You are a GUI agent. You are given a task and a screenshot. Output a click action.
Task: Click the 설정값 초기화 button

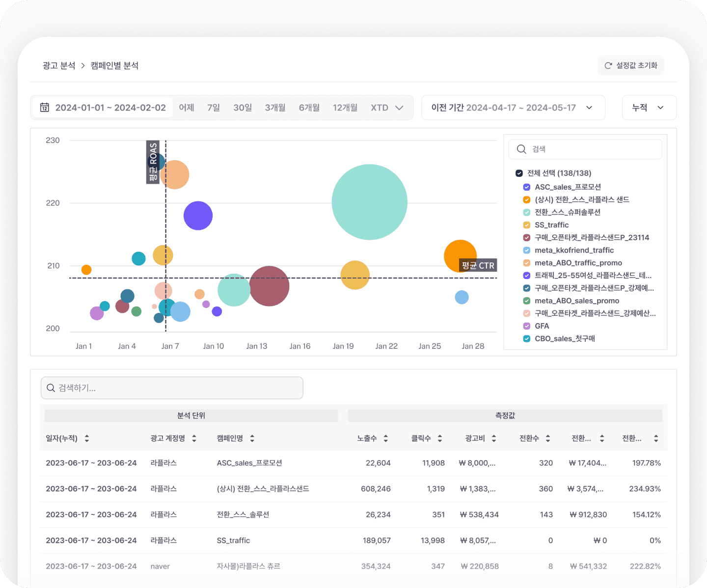click(x=631, y=65)
